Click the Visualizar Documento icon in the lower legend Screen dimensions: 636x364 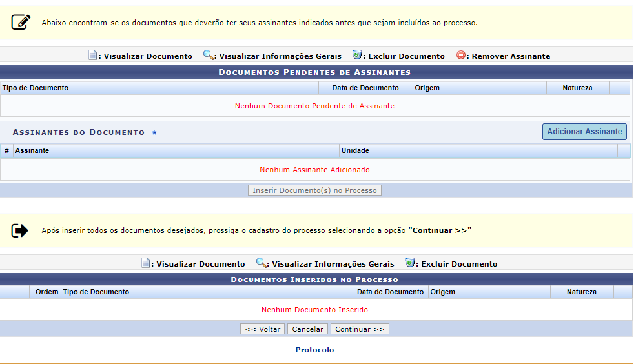pos(145,263)
